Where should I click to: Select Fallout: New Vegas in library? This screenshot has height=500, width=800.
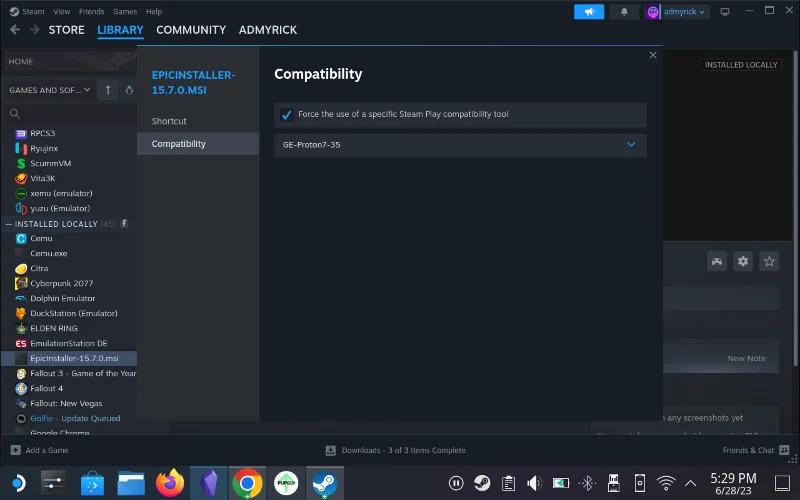pos(66,404)
